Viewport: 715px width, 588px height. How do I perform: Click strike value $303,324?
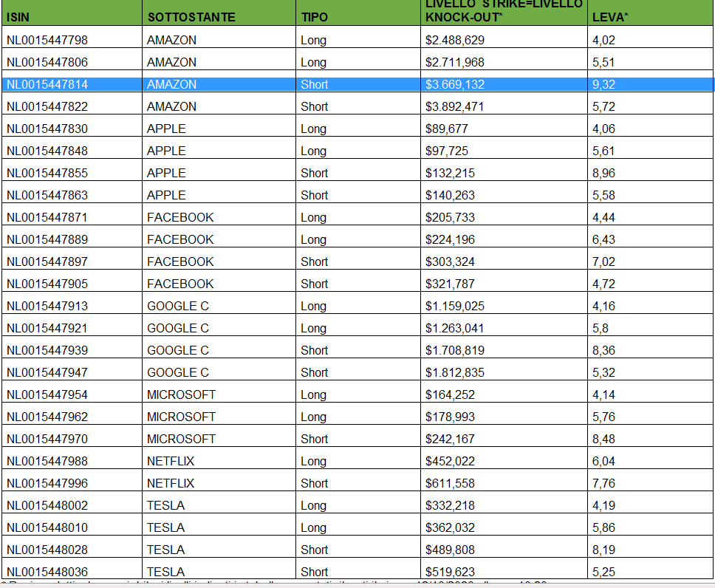click(x=450, y=261)
